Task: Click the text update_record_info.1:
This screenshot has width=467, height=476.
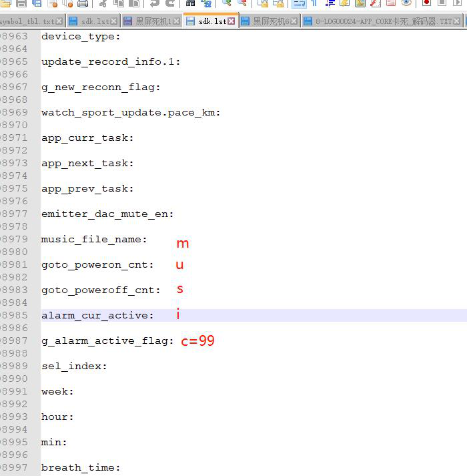Action: [111, 62]
